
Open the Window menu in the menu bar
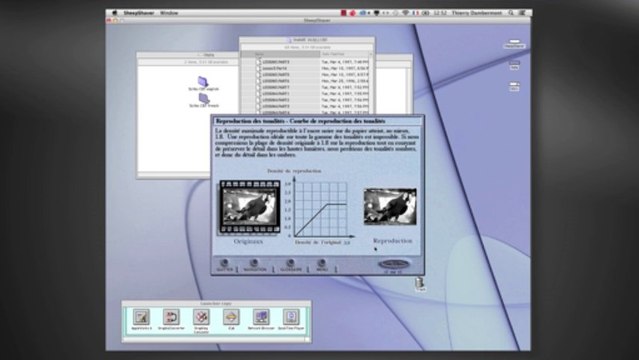169,13
